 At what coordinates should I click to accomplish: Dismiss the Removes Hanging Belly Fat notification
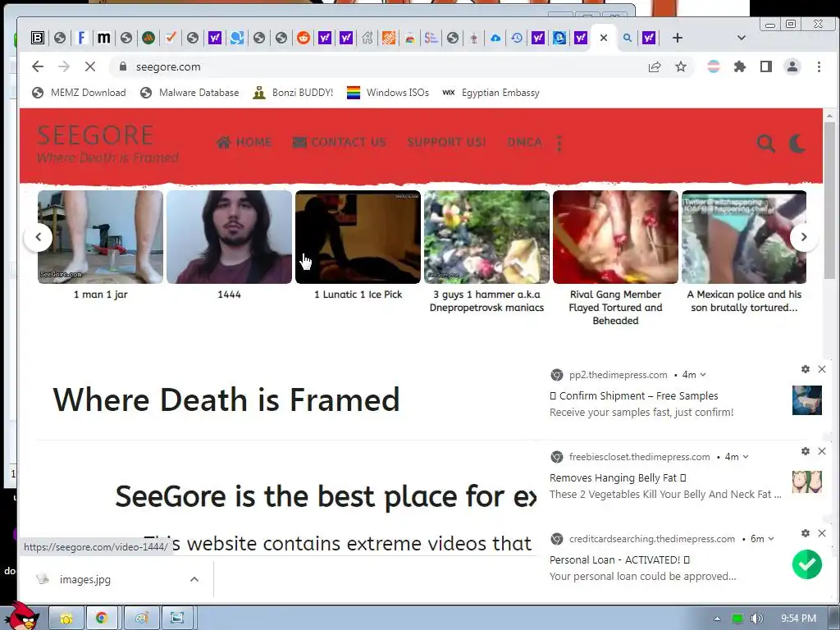click(x=822, y=451)
